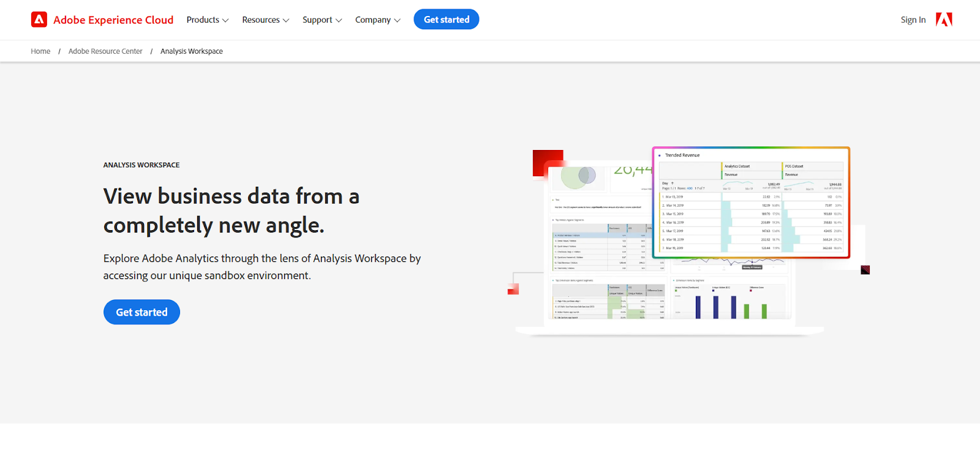The height and width of the screenshot is (470, 980).
Task: Open the Adobe Resource Center breadcrumb
Action: coord(105,51)
